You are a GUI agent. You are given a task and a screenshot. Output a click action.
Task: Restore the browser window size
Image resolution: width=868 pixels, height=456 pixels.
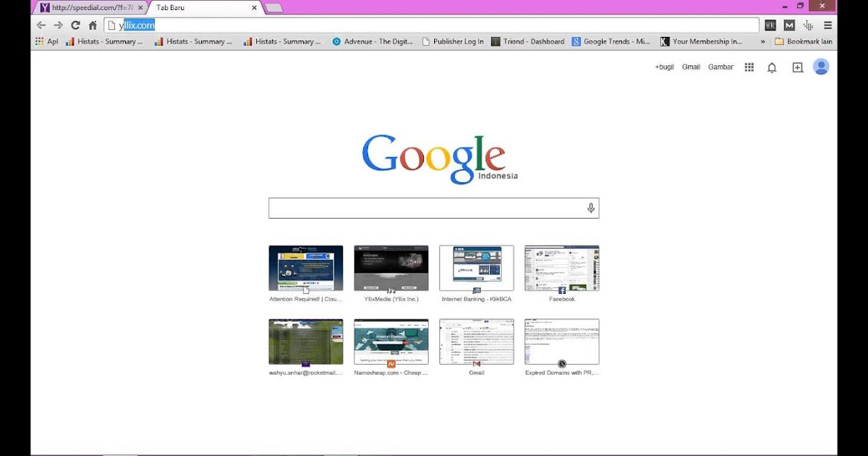point(801,6)
